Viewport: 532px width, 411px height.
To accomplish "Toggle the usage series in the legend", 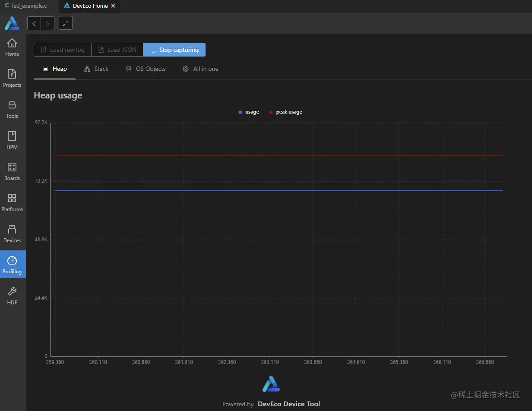I will tap(248, 112).
